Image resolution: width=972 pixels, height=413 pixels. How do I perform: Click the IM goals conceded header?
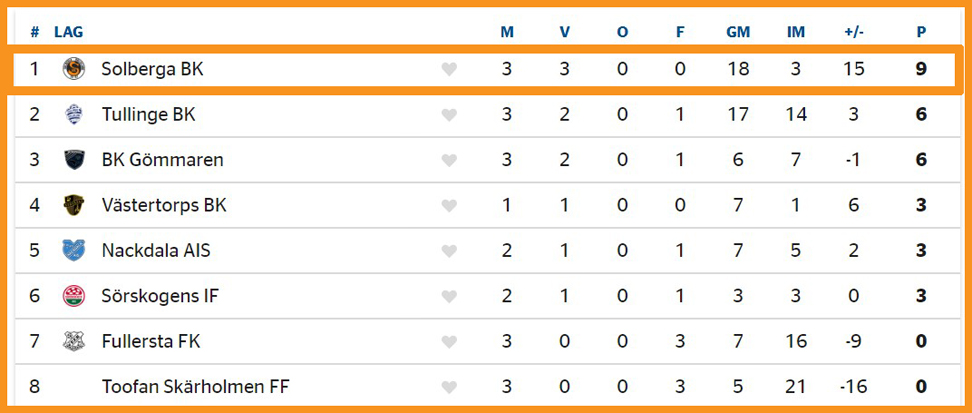click(x=795, y=32)
